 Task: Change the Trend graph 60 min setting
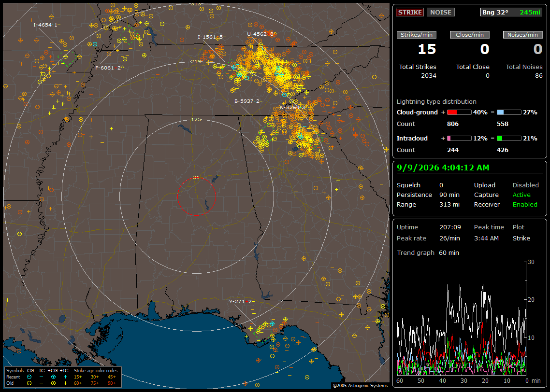(x=449, y=252)
